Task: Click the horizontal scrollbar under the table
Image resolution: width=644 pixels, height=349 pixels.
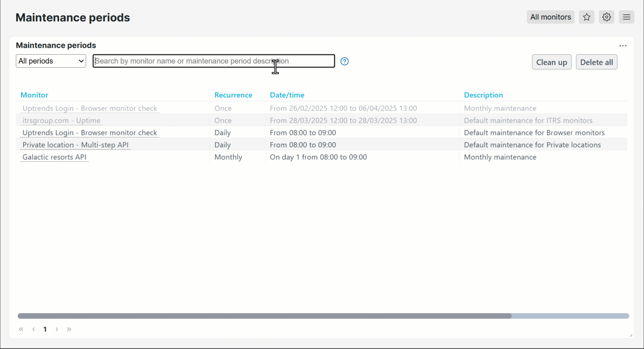Action: (x=264, y=316)
